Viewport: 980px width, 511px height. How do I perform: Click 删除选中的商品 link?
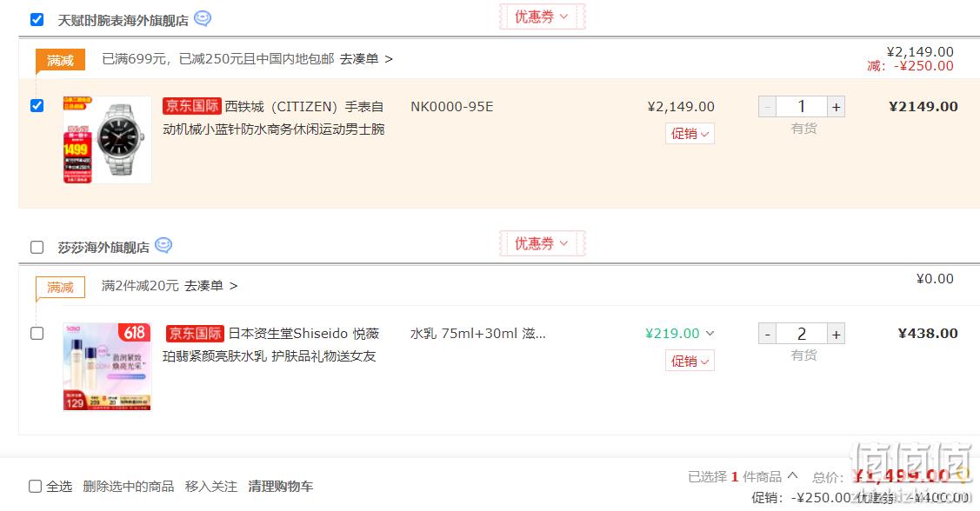point(128,486)
